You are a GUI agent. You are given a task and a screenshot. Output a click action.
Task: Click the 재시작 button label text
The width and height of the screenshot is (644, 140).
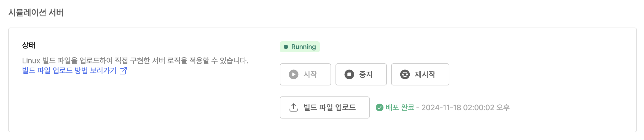tap(425, 74)
